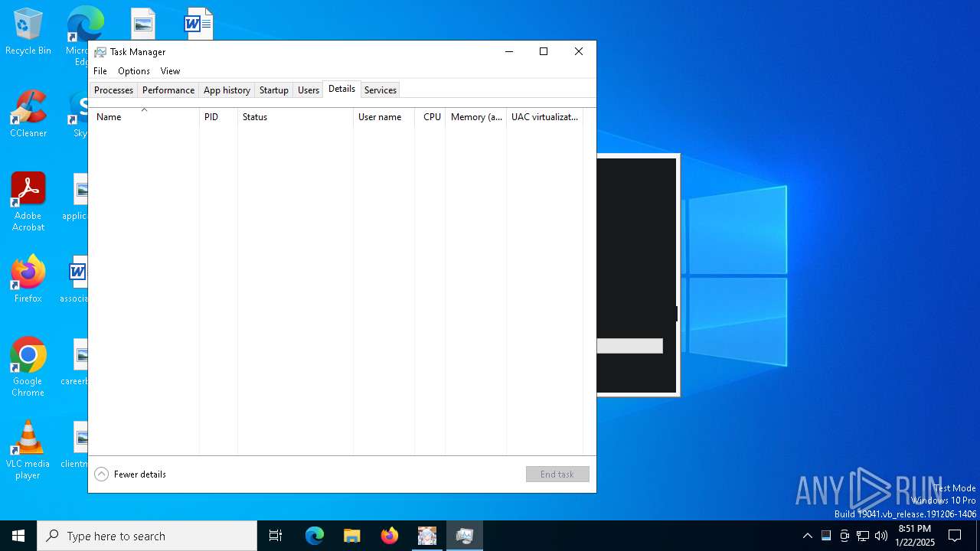Open the network status tray icon
980x551 pixels.
(863, 536)
